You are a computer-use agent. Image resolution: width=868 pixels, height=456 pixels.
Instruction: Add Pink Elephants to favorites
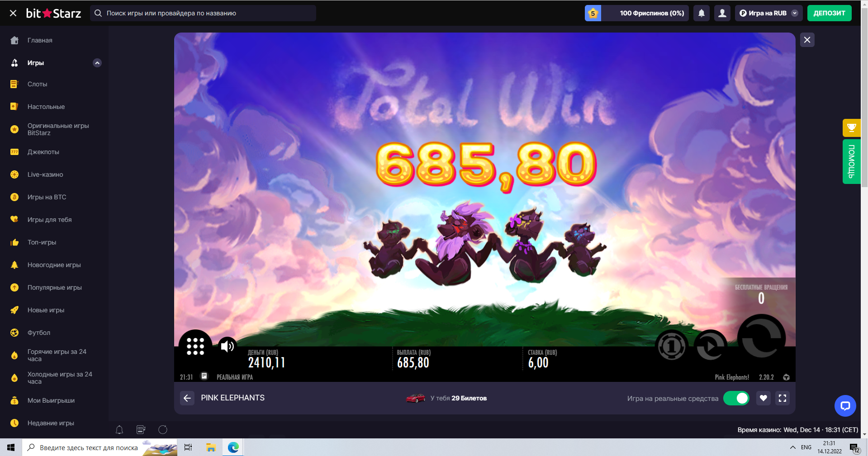click(764, 398)
